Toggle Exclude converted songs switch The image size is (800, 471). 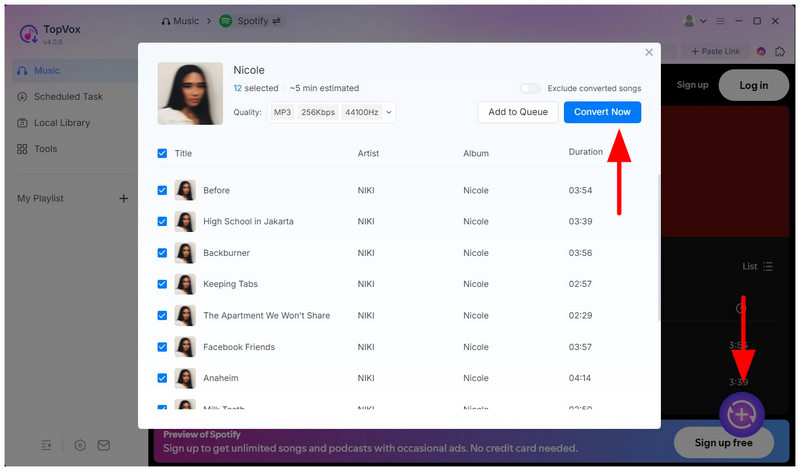click(x=530, y=88)
